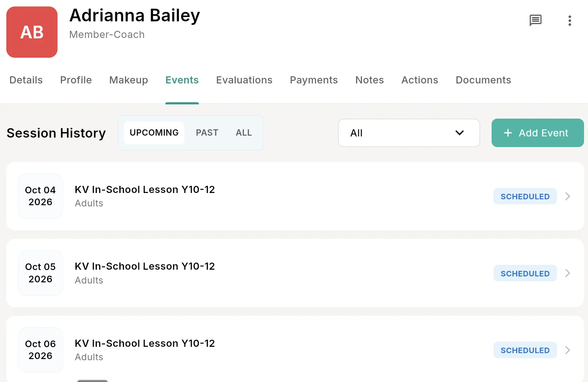Open the Actions tab
This screenshot has height=382, width=588.
420,80
